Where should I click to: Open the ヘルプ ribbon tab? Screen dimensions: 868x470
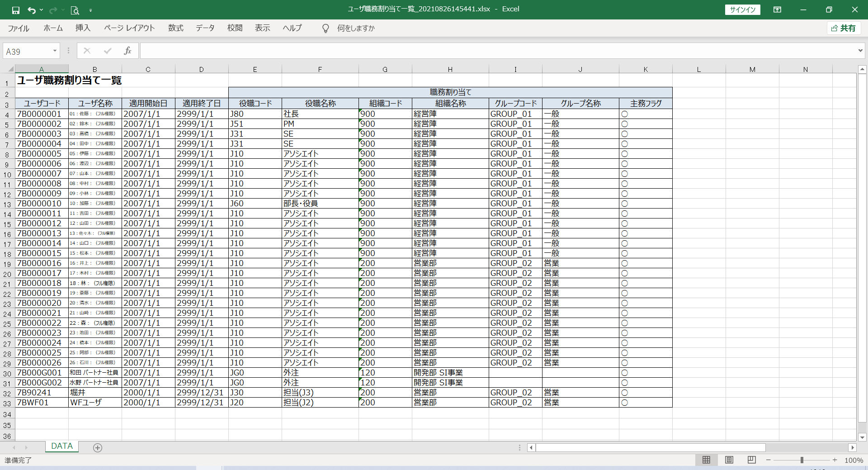pos(292,28)
